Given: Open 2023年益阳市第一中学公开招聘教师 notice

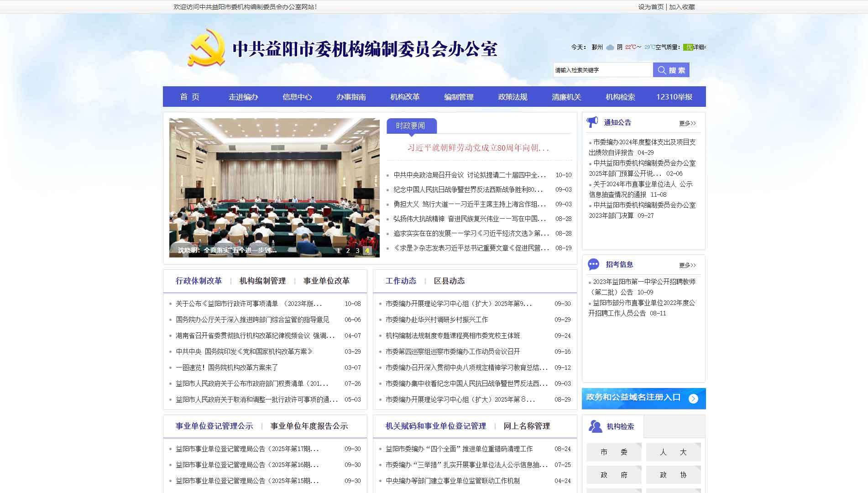Looking at the screenshot, I should pos(642,287).
